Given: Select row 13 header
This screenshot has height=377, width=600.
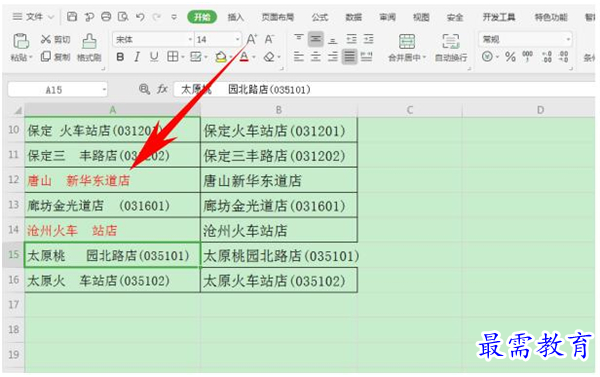Looking at the screenshot, I should coord(13,205).
